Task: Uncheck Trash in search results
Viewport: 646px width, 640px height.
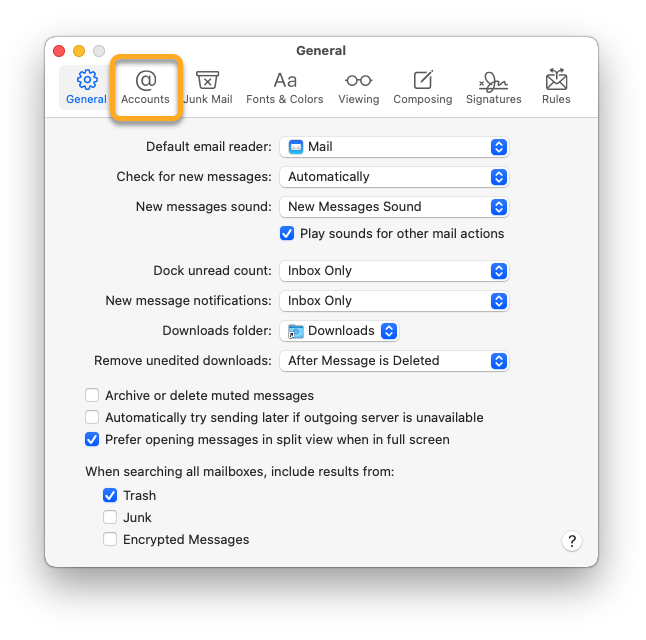Action: [x=111, y=496]
